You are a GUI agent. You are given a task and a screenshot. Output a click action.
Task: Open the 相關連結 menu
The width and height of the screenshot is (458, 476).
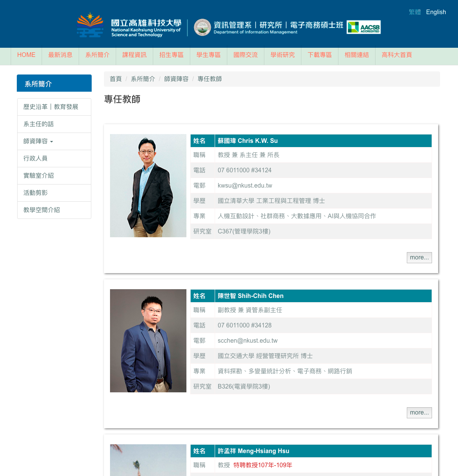(357, 55)
